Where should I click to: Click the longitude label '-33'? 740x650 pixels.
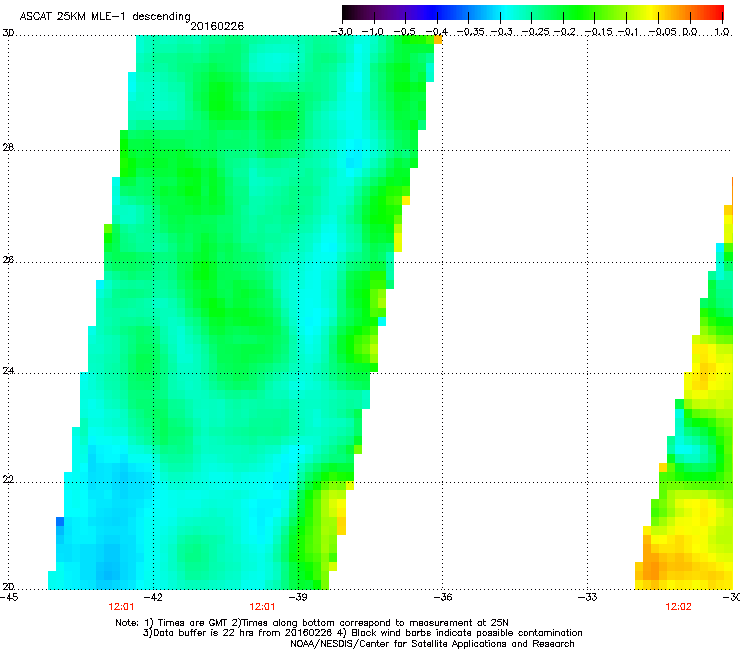click(x=588, y=597)
